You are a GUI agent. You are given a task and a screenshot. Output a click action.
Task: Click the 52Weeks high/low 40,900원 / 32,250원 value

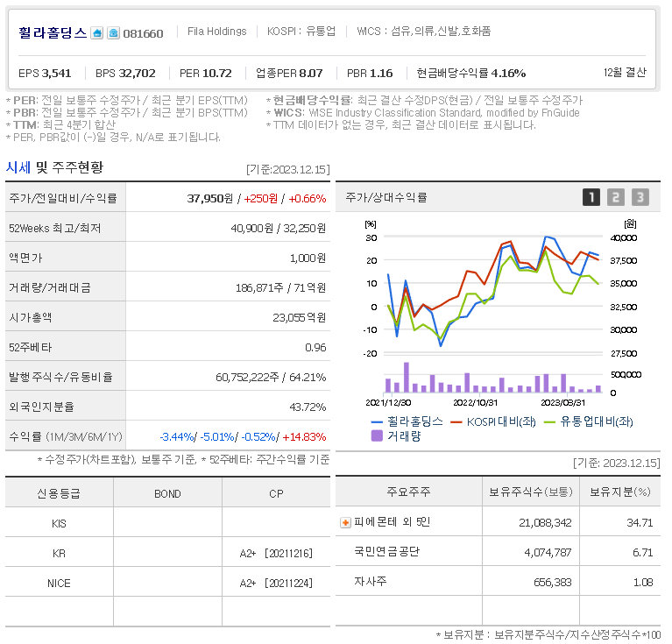pos(278,229)
